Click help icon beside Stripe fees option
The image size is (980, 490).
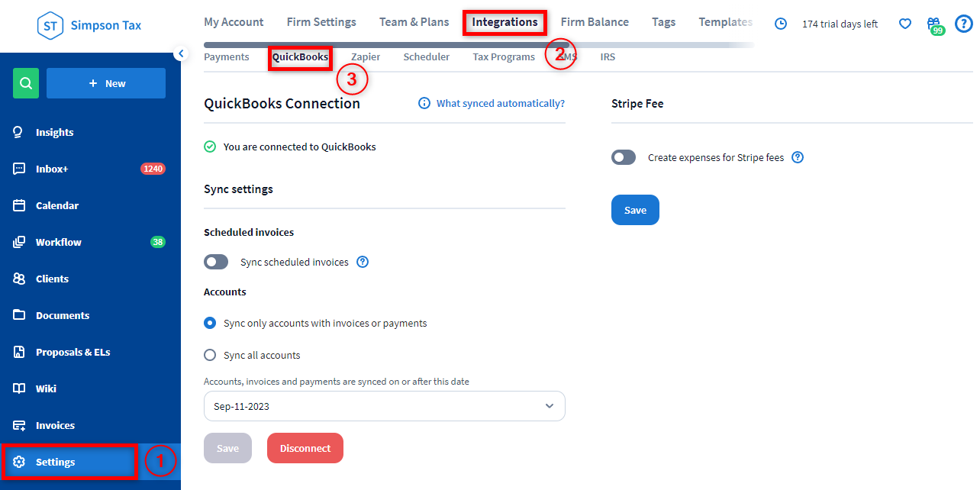[x=798, y=157]
